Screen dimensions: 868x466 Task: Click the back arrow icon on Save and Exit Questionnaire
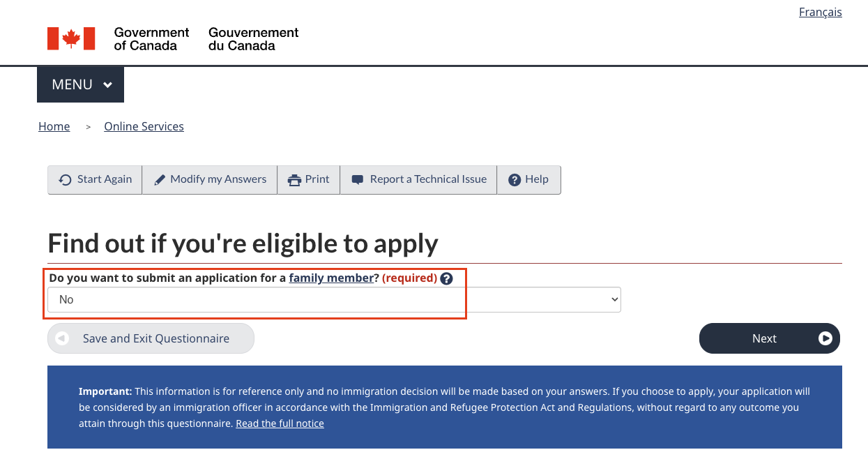point(61,338)
